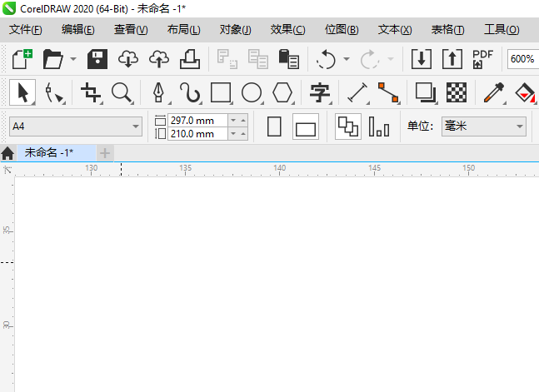Add a new document with plus tab
The height and width of the screenshot is (392, 539).
(105, 153)
